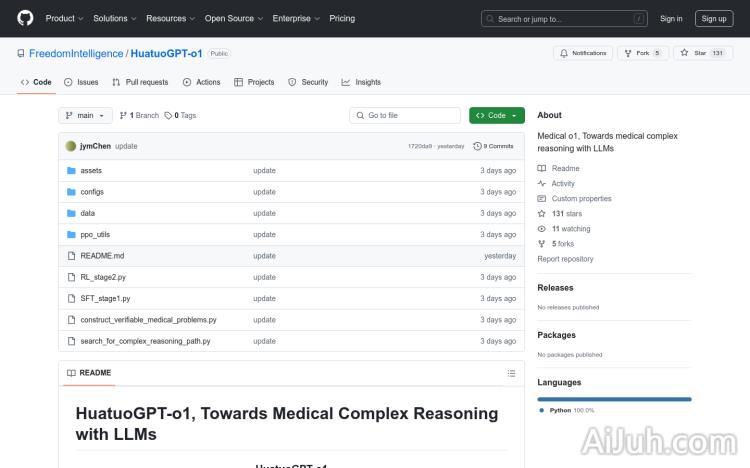Image resolution: width=750 pixels, height=468 pixels.
Task: Switch to the Issues tab
Action: click(x=81, y=82)
